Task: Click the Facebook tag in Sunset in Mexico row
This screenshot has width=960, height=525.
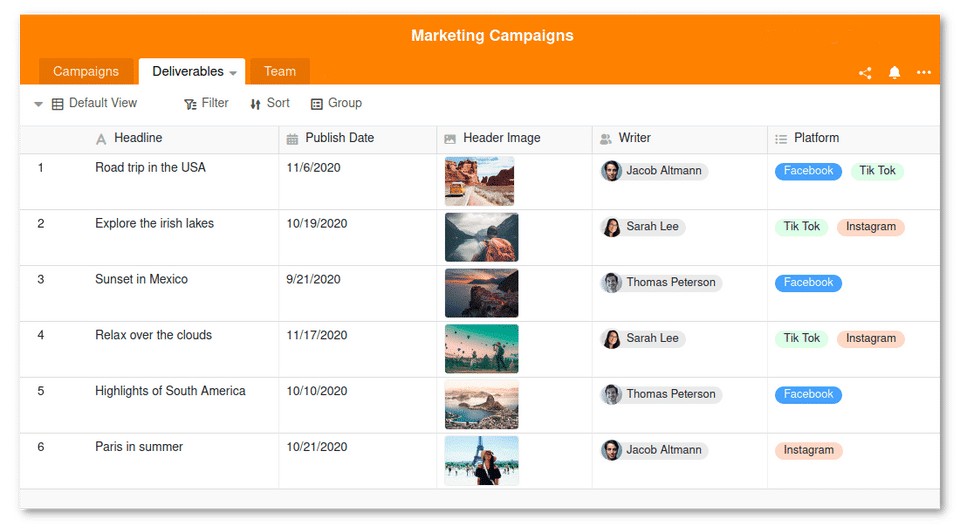Action: click(x=808, y=283)
